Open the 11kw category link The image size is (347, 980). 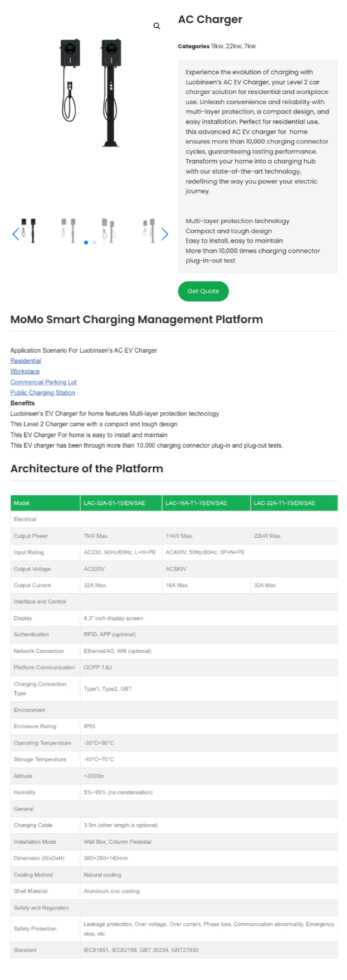[217, 46]
